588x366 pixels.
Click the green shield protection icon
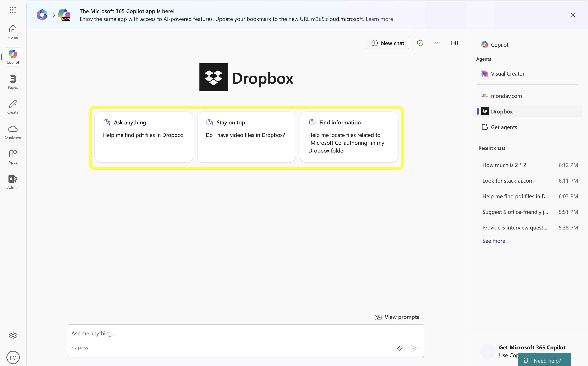pos(420,43)
